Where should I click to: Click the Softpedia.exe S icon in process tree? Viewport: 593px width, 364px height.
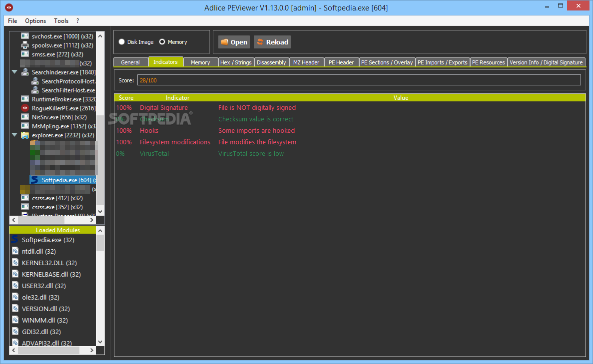point(35,180)
